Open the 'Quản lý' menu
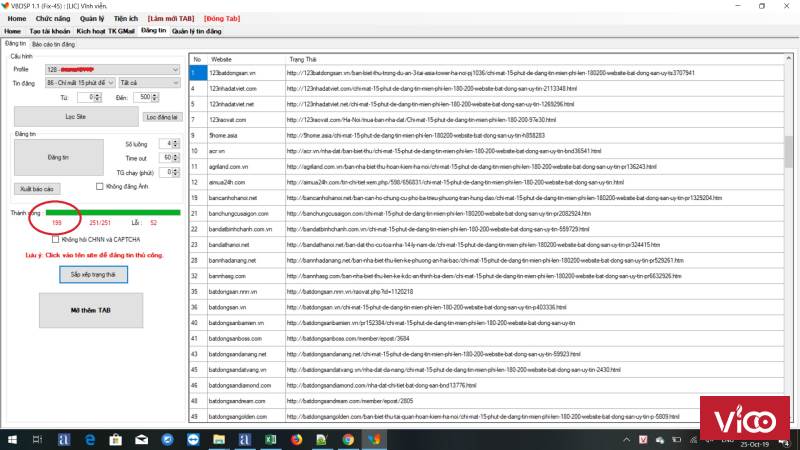The height and width of the screenshot is (450, 800). 92,18
